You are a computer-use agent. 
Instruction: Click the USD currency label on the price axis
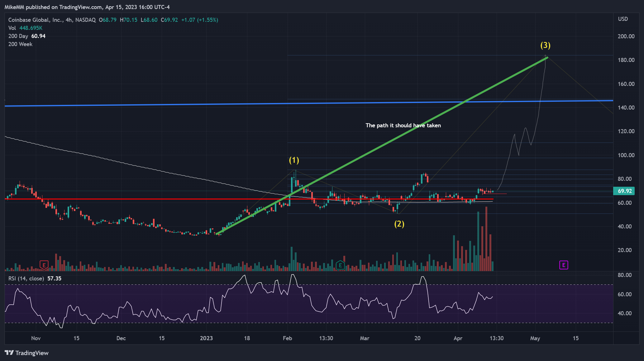(x=623, y=19)
